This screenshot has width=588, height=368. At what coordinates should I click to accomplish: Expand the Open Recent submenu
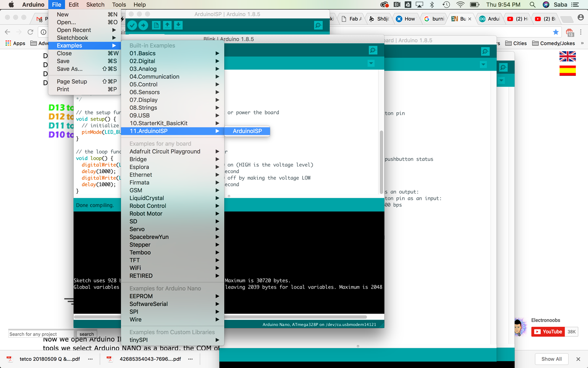coord(84,30)
